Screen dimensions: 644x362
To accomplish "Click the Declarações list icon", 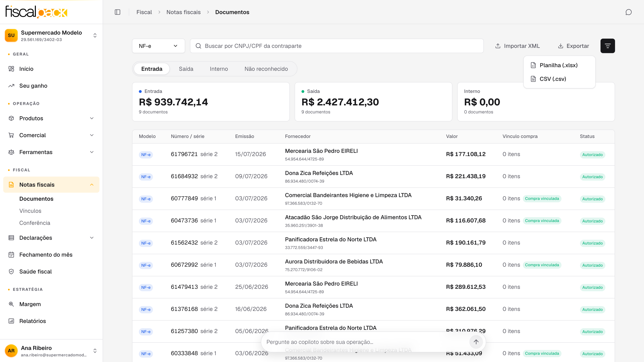I will tap(11, 238).
